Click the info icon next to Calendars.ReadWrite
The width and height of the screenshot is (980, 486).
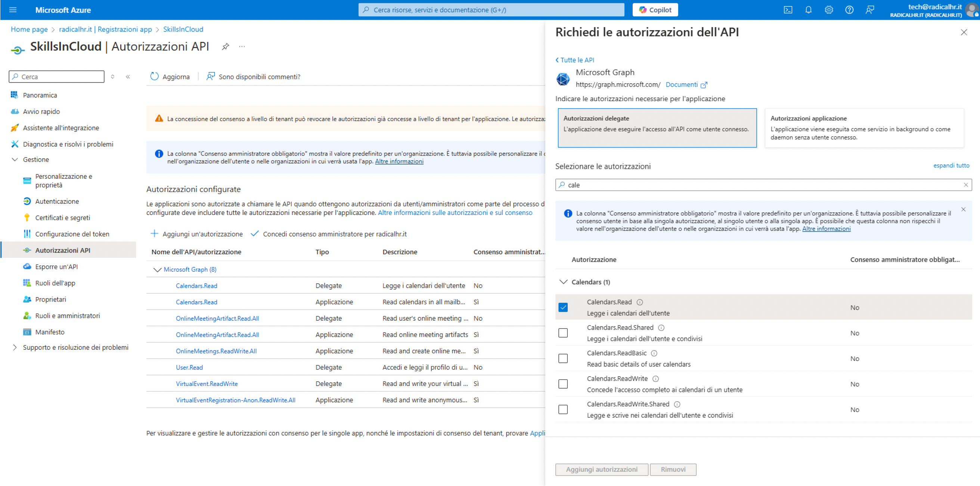point(656,379)
